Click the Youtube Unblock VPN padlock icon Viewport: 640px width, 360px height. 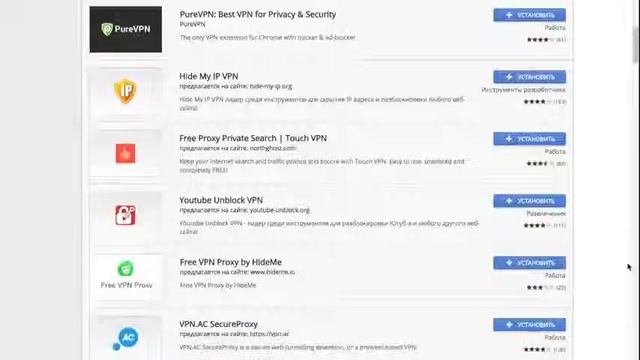coord(125,215)
